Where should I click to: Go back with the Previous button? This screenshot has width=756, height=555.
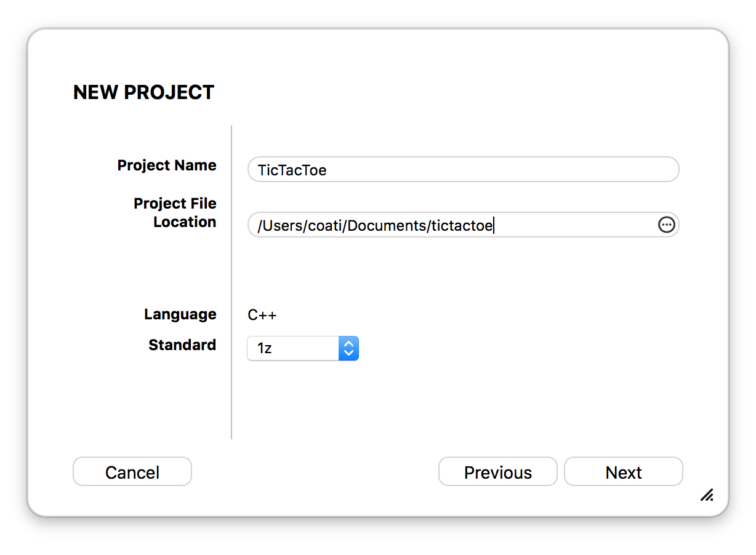pyautogui.click(x=498, y=472)
